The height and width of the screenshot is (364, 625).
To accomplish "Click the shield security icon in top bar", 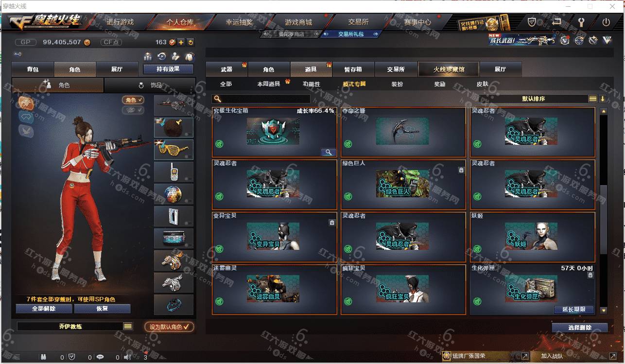I will click(x=532, y=22).
